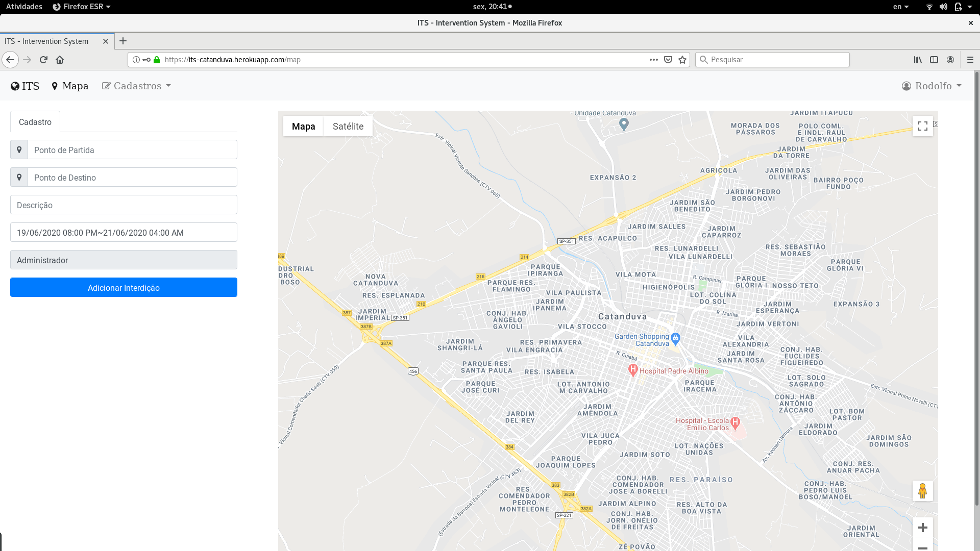Open Firefox hamburger menu
Image resolution: width=980 pixels, height=551 pixels.
point(970,60)
